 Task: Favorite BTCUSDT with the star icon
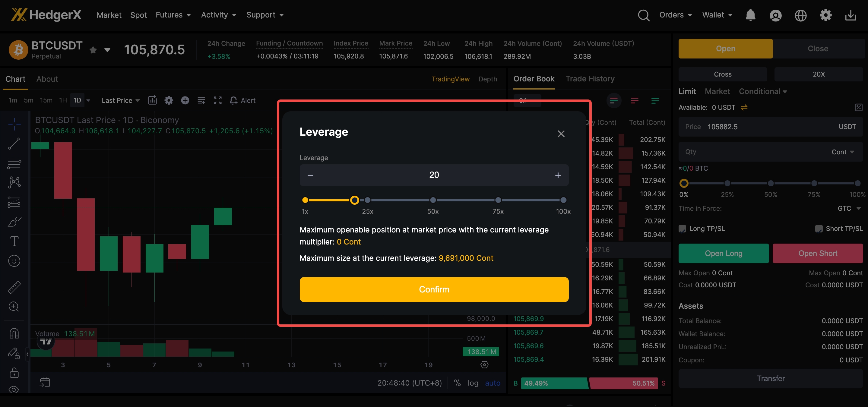pyautogui.click(x=93, y=50)
